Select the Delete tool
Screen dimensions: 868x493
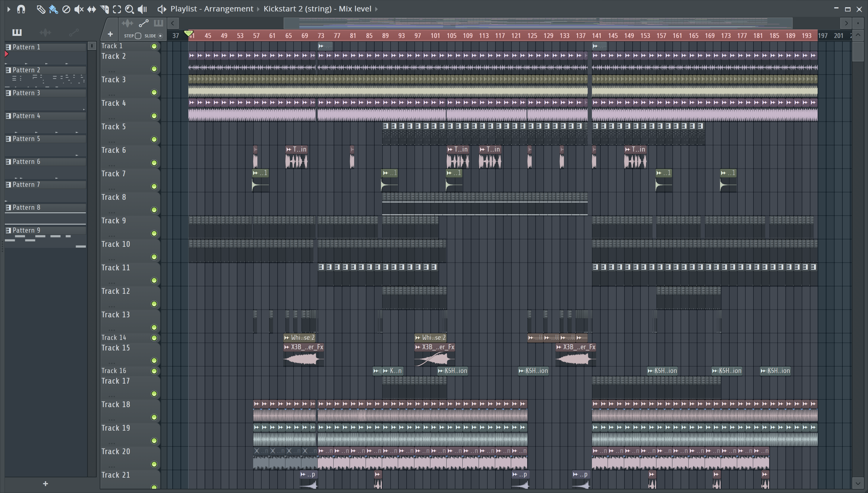coord(66,9)
